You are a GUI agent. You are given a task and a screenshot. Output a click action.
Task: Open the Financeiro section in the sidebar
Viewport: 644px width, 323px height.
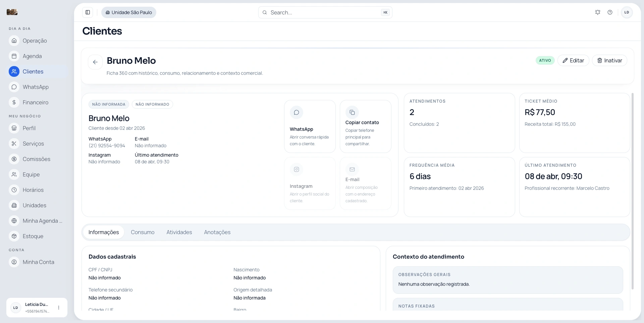click(x=36, y=102)
